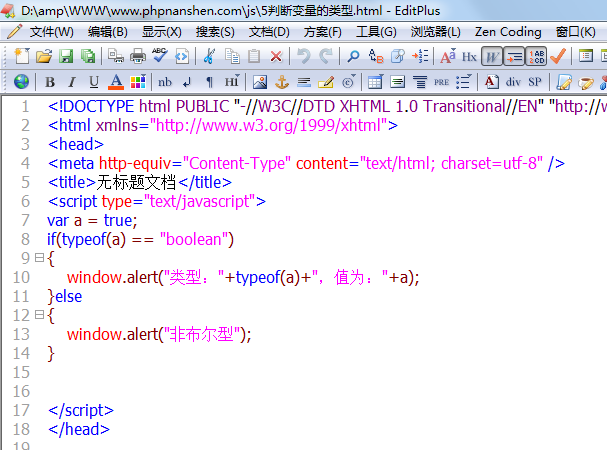Open the 搜索(S) menu

point(215,31)
